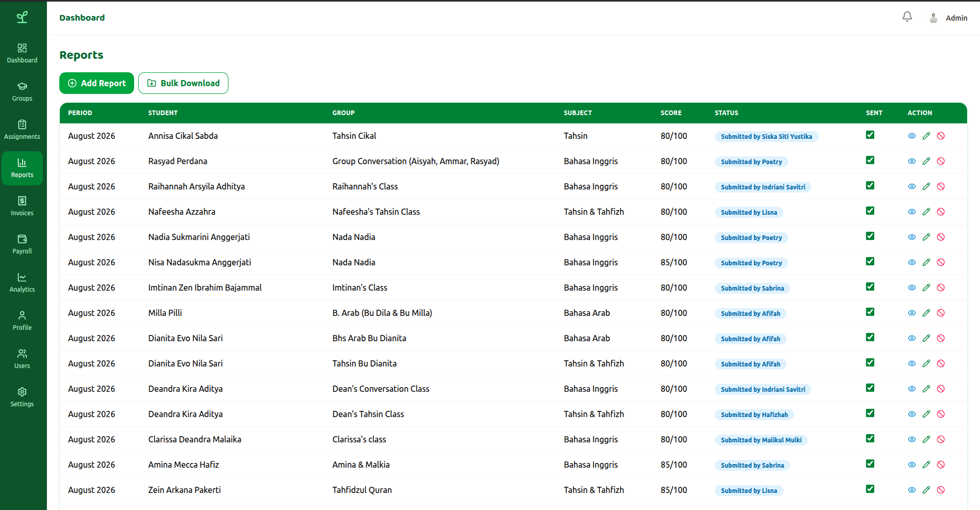
Task: Edit report for Milla Pilli
Action: tap(926, 313)
